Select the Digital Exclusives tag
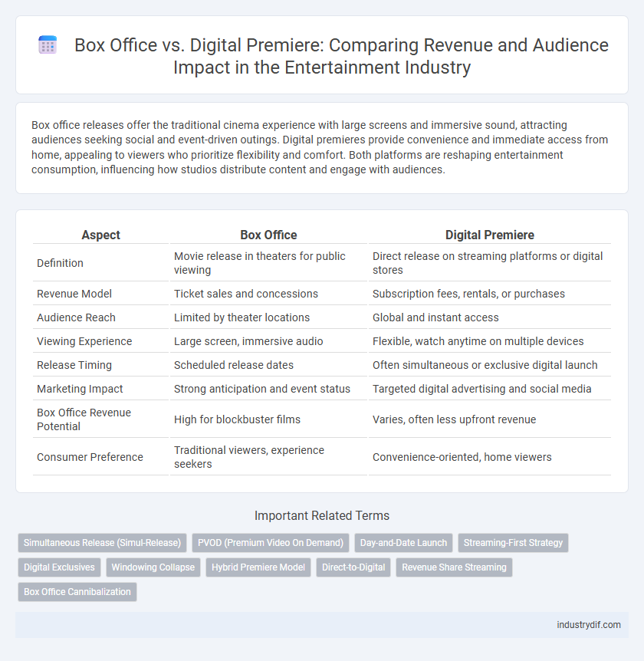644x661 pixels. point(60,567)
